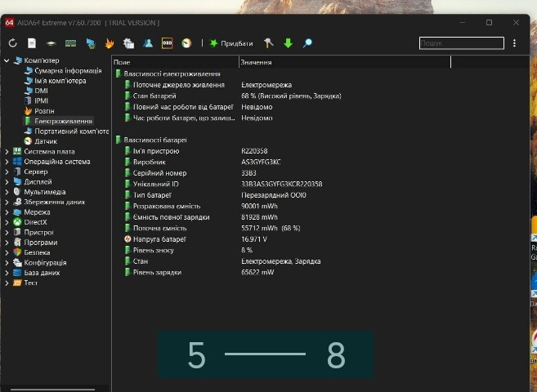Click the green memory module toolbar icon
The height and width of the screenshot is (392, 537).
pos(70,43)
